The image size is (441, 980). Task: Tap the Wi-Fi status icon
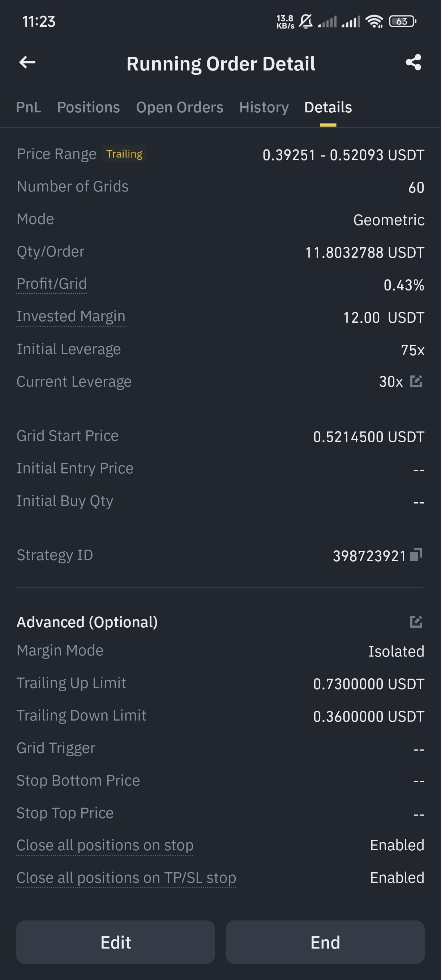(374, 21)
